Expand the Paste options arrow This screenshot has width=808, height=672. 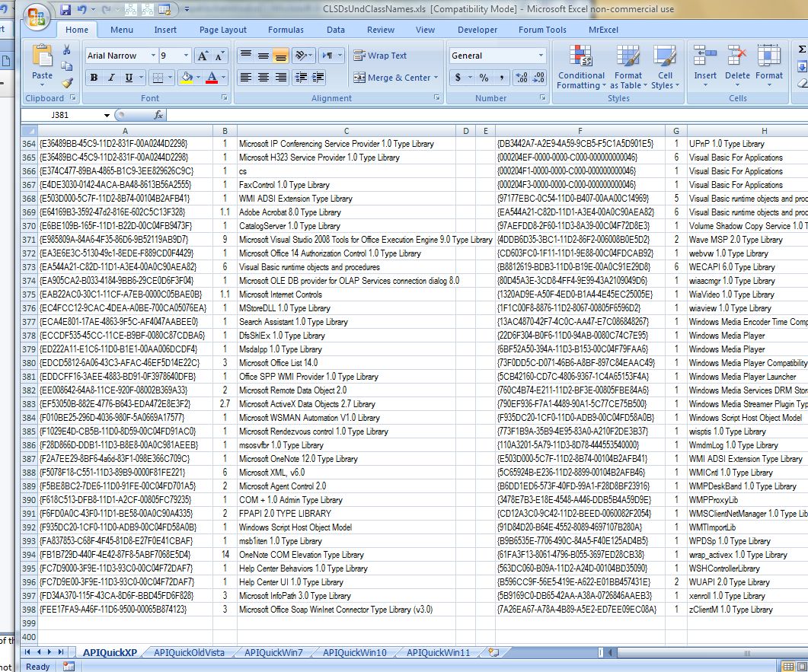[42, 85]
